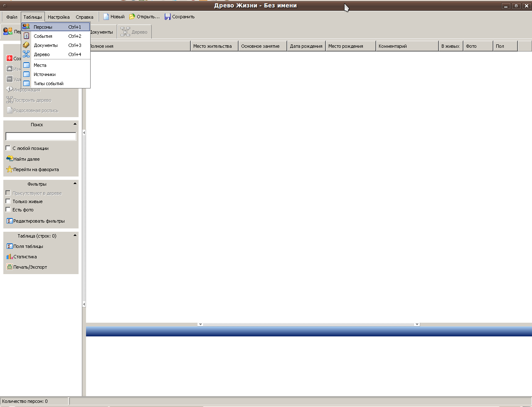This screenshot has height=407, width=532.
Task: Choose Дерево Ctrl+4 menu entry
Action: click(56, 54)
